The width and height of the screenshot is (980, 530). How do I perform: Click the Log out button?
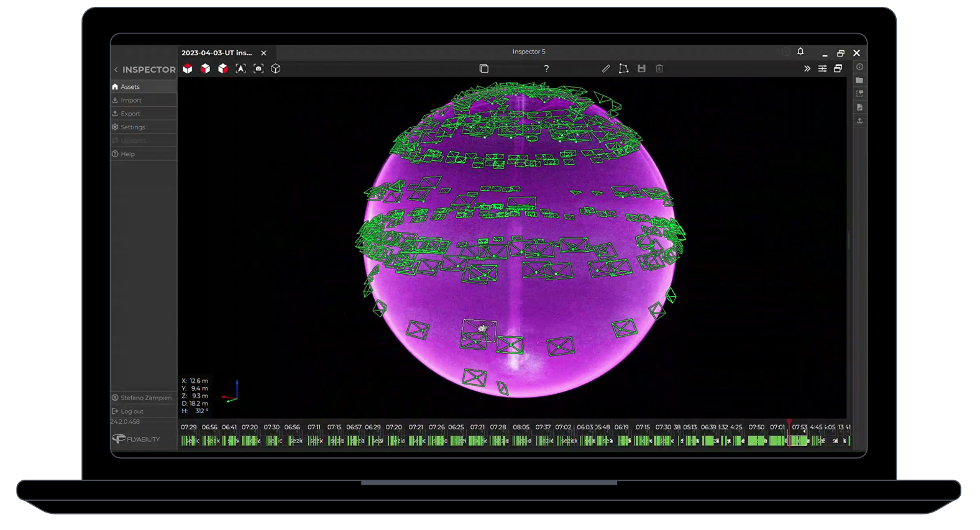pos(132,411)
